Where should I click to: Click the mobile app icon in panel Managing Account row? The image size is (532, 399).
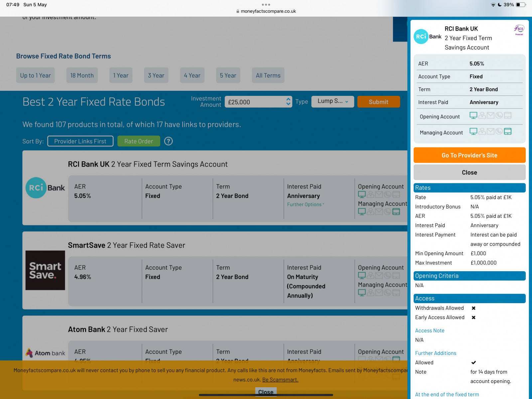pos(508,131)
